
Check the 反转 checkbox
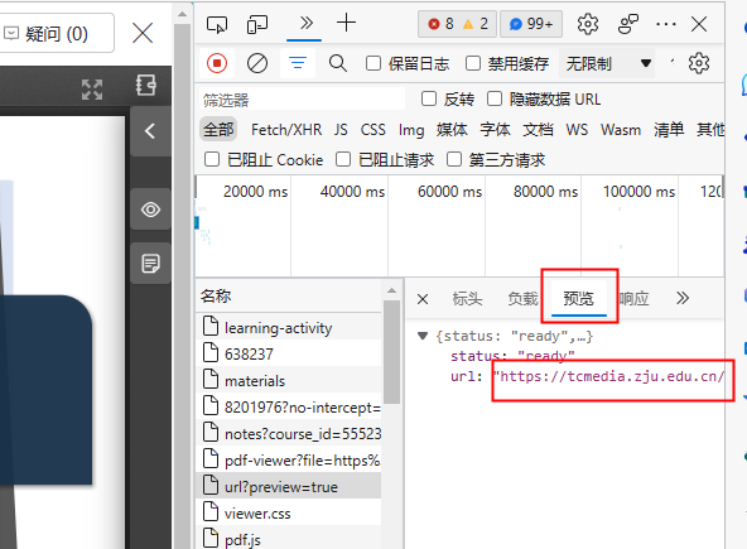(429, 99)
